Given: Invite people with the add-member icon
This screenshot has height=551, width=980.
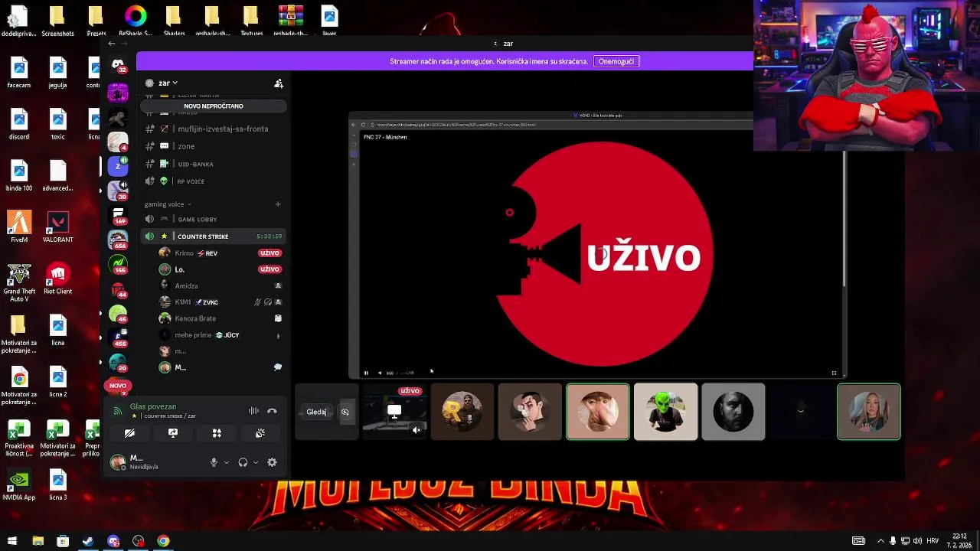Looking at the screenshot, I should click(x=279, y=83).
